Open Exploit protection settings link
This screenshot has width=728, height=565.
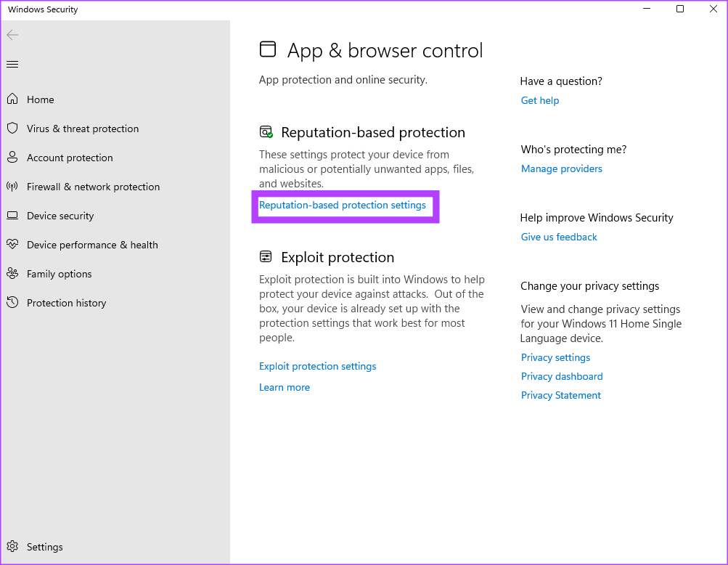point(318,366)
